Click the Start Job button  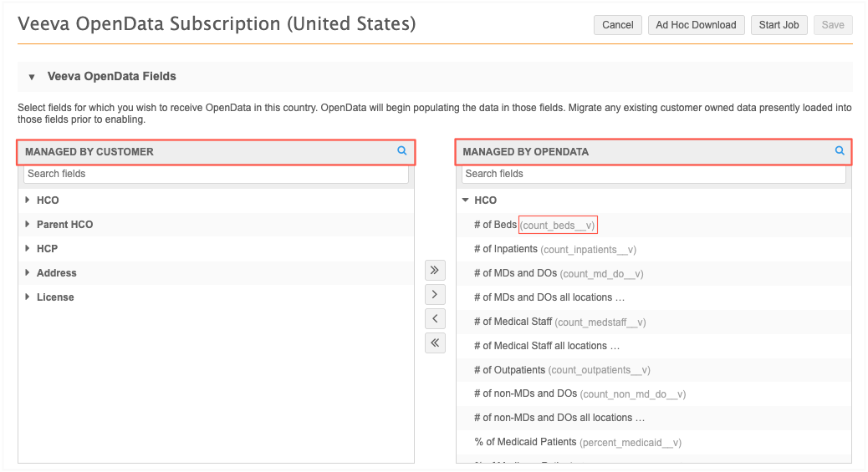coord(779,25)
